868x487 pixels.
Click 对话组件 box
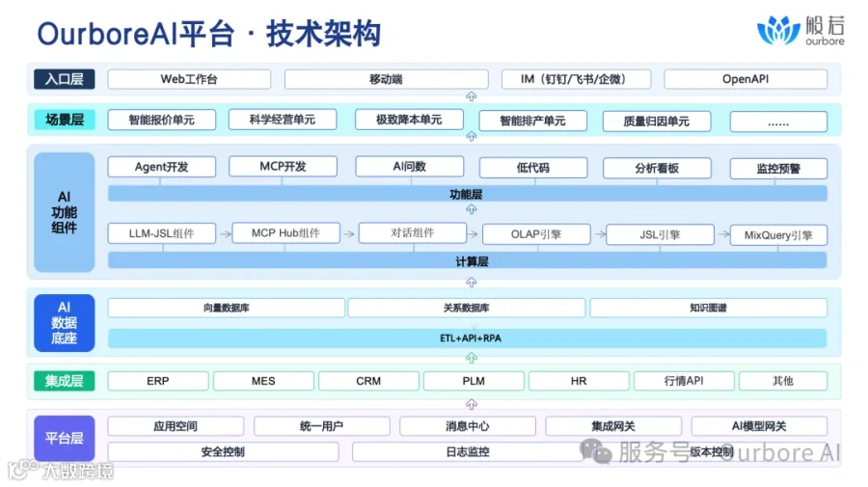(x=413, y=232)
